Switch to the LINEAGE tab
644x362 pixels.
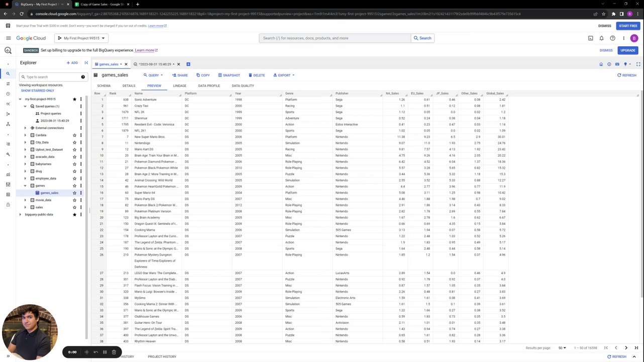pyautogui.click(x=179, y=86)
